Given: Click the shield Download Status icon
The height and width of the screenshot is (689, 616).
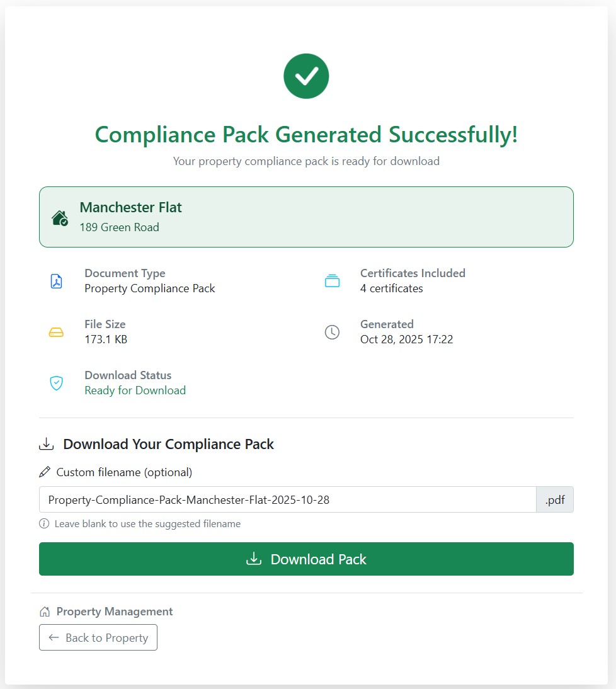Looking at the screenshot, I should (x=57, y=383).
